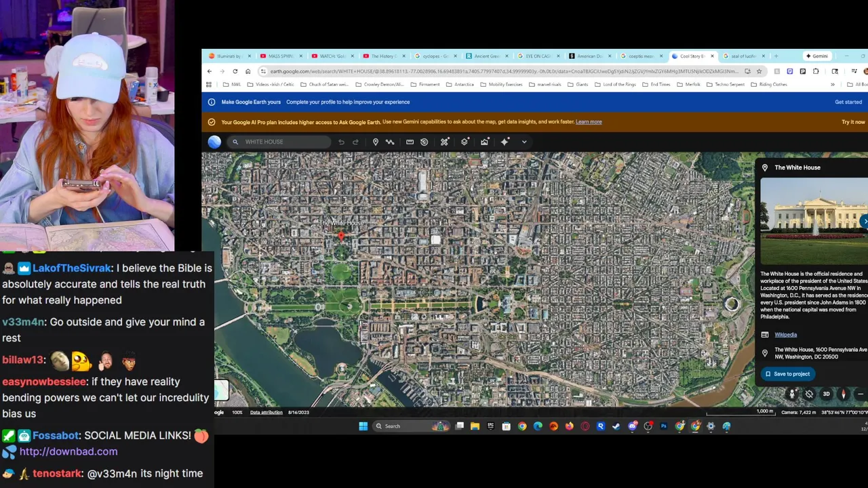The image size is (868, 488).
Task: Open Steam from the taskbar
Action: 616,426
